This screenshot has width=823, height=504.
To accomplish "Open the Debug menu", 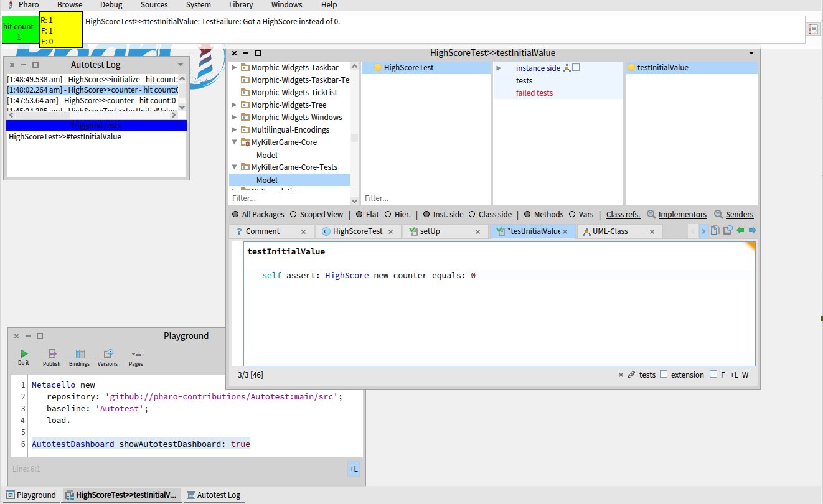I will coord(111,5).
